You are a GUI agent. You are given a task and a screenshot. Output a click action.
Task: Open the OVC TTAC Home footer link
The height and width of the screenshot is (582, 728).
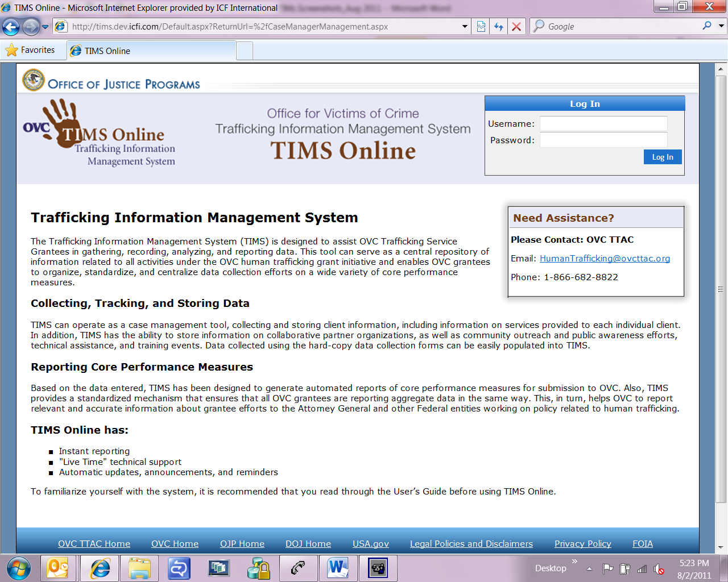[x=94, y=544]
